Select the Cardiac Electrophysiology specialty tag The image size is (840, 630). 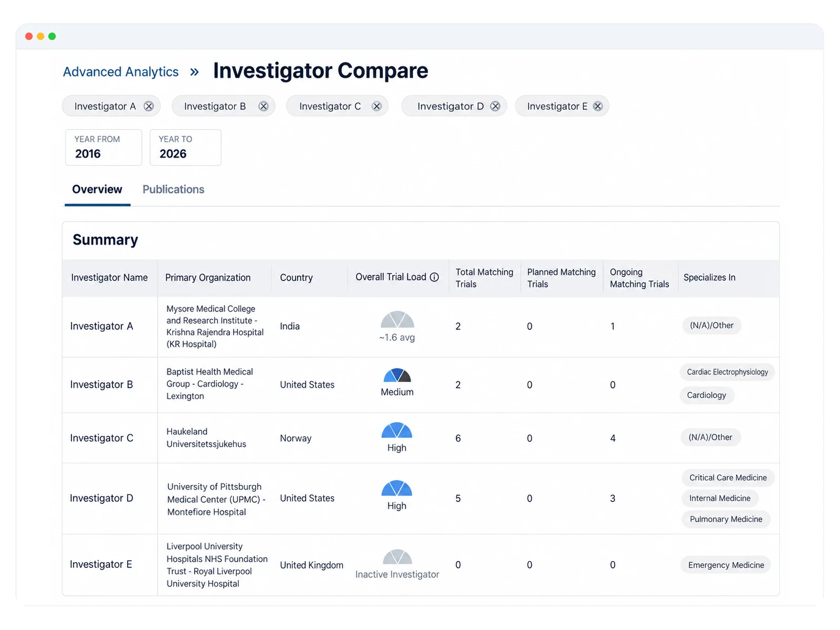coord(727,372)
